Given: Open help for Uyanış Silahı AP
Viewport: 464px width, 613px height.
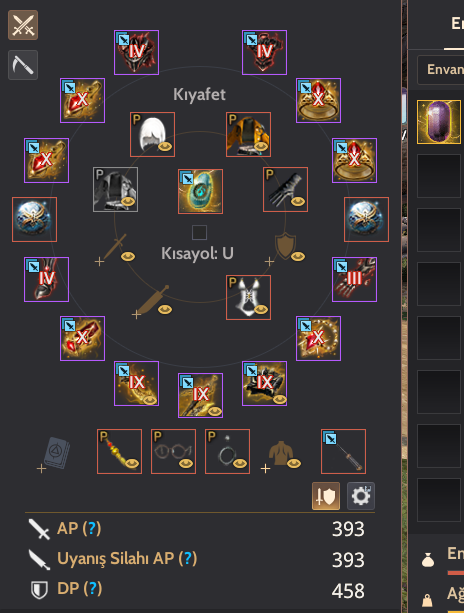Looking at the screenshot, I should point(188,559).
